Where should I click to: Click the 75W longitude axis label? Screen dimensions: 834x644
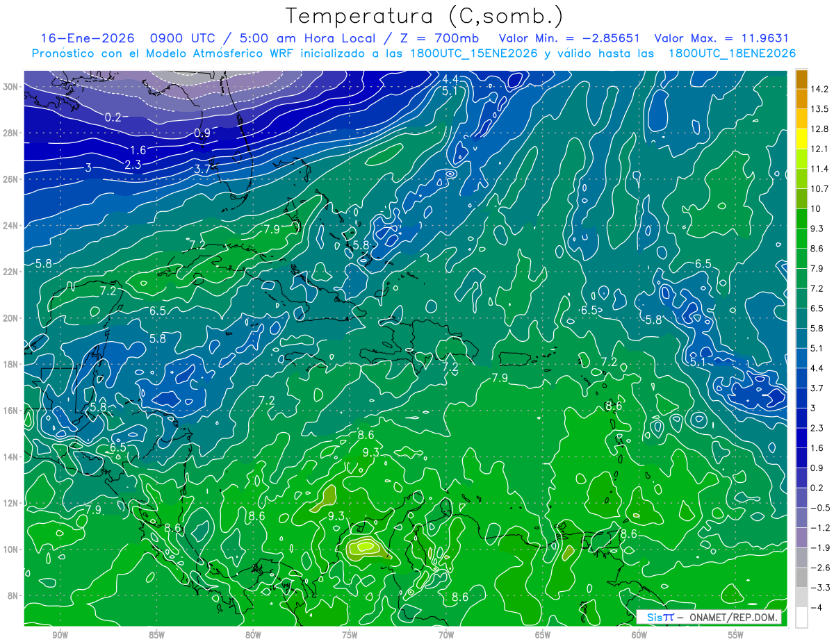[x=350, y=636]
